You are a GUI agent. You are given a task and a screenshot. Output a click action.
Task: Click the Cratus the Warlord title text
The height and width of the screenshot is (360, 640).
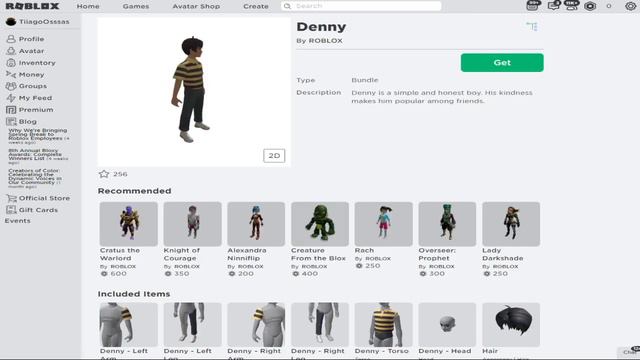tap(120, 254)
